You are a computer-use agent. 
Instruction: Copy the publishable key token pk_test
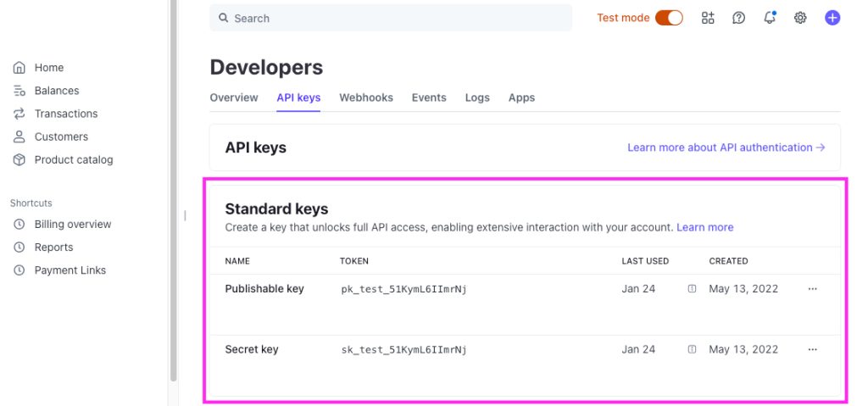[403, 289]
